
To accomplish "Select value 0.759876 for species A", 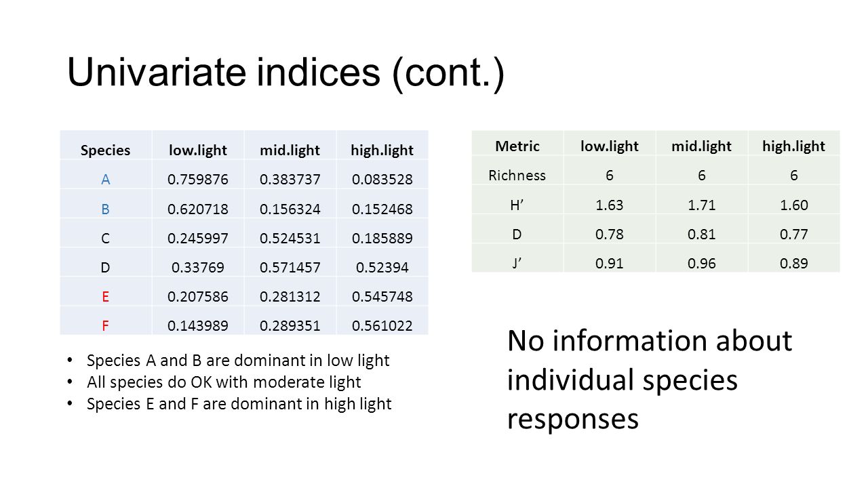I will pyautogui.click(x=198, y=180).
